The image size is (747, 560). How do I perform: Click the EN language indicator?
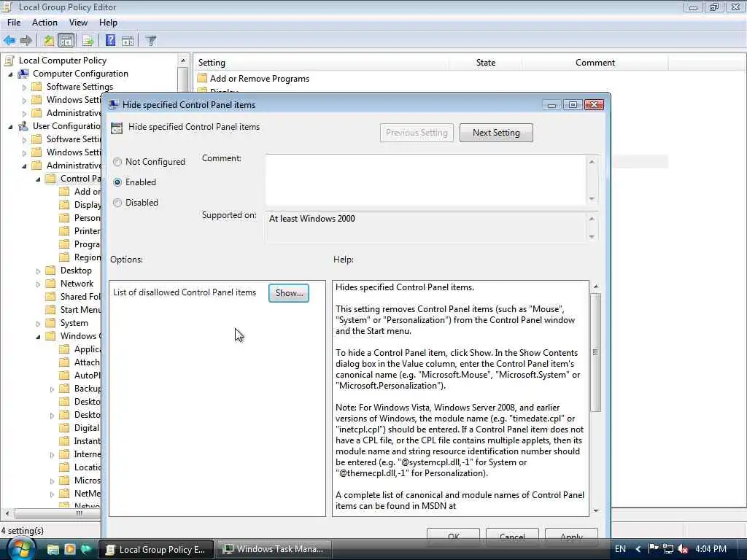point(620,549)
